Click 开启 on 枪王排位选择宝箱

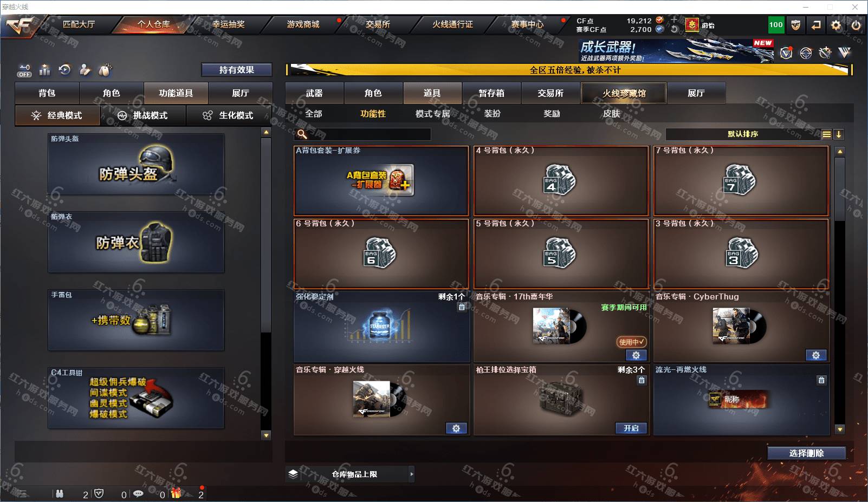coord(631,428)
